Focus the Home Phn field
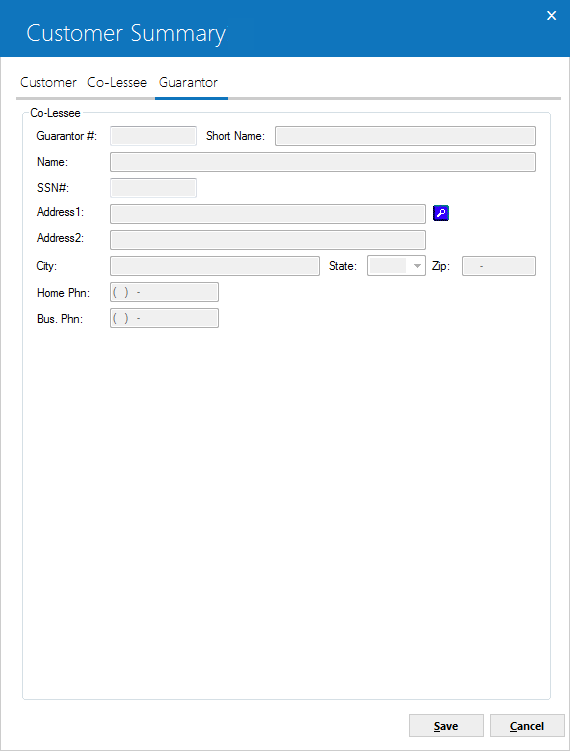Image resolution: width=570 pixels, height=751 pixels. tap(164, 292)
